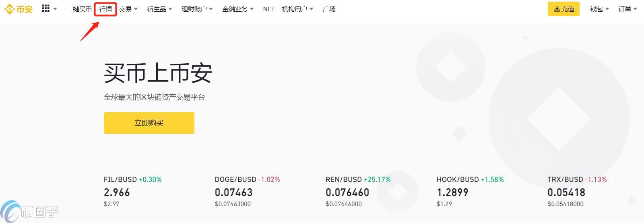Click the $0.07463000 value under DOGE
The width and height of the screenshot is (644, 223).
click(233, 204)
